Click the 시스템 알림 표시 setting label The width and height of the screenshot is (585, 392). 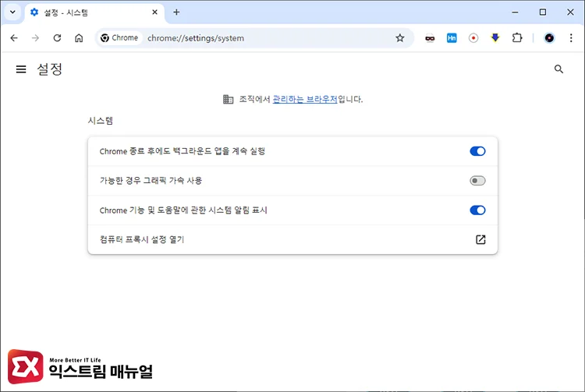pos(183,210)
